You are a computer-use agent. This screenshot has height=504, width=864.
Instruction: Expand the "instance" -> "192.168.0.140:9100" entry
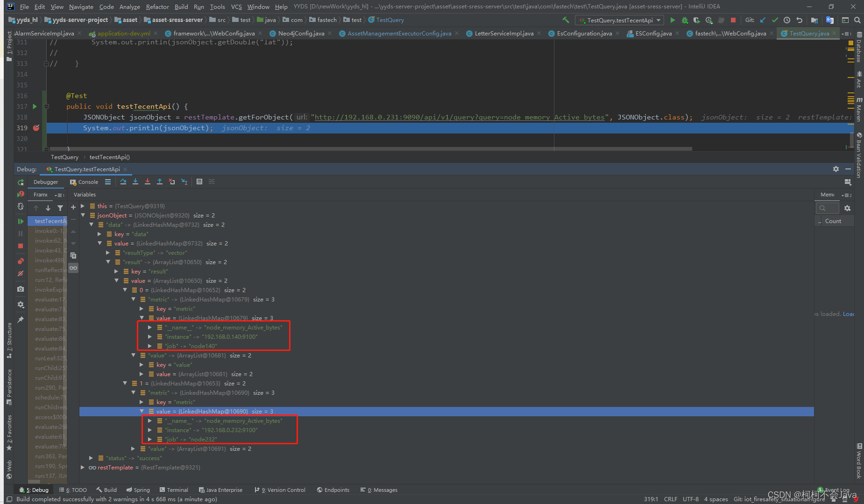point(150,336)
